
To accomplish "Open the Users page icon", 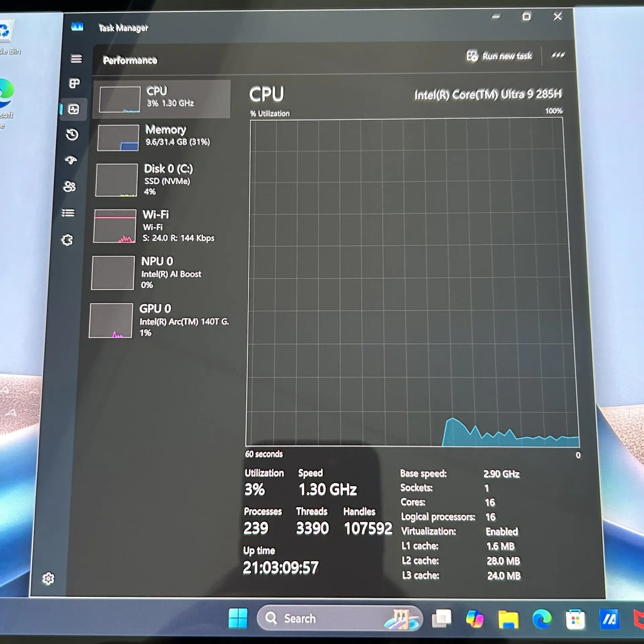I will click(69, 186).
